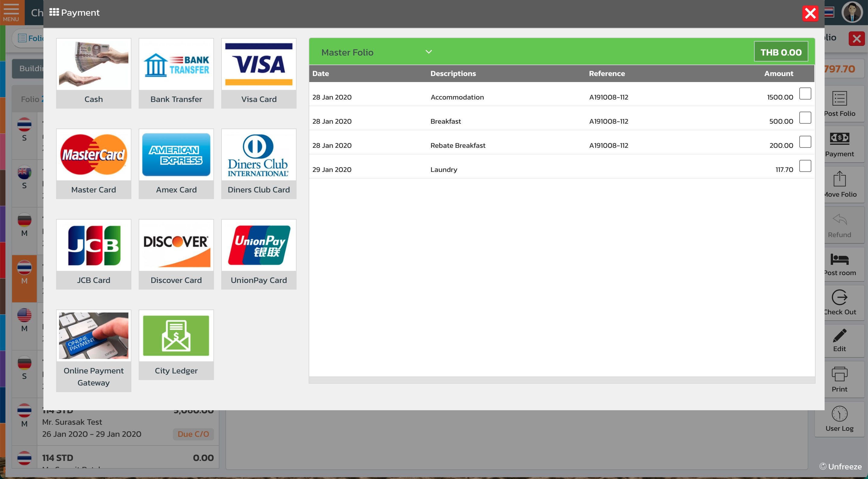
Task: Click Payment icon in the background sidebar
Action: [x=839, y=144]
